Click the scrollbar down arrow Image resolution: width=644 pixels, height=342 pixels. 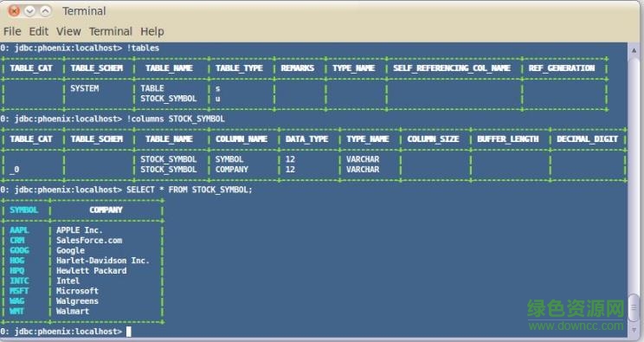point(634,330)
